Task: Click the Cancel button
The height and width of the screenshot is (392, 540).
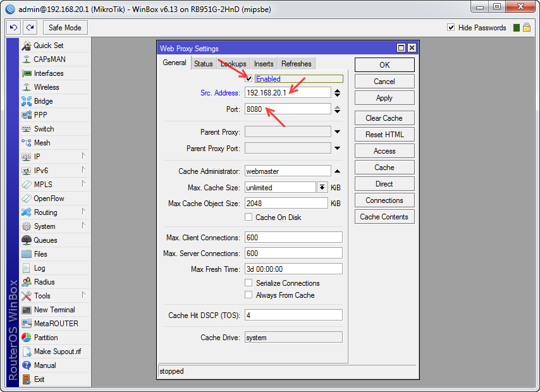Action: tap(384, 82)
